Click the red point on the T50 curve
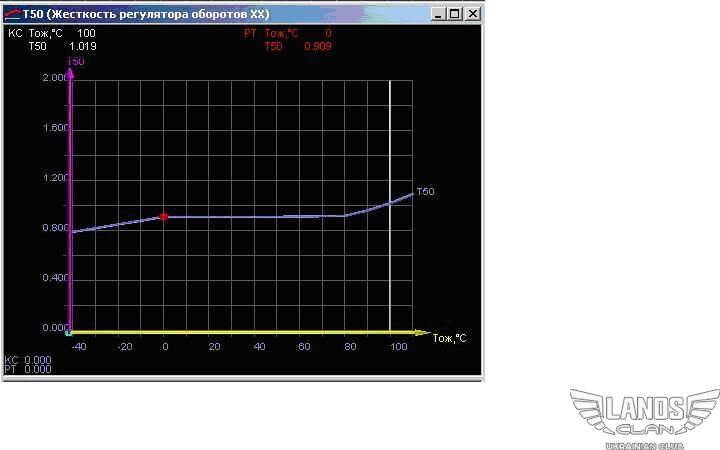 click(x=163, y=217)
